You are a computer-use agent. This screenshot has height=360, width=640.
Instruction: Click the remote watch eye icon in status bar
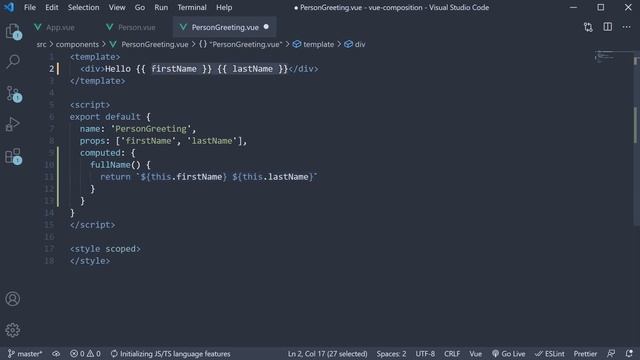56,354
